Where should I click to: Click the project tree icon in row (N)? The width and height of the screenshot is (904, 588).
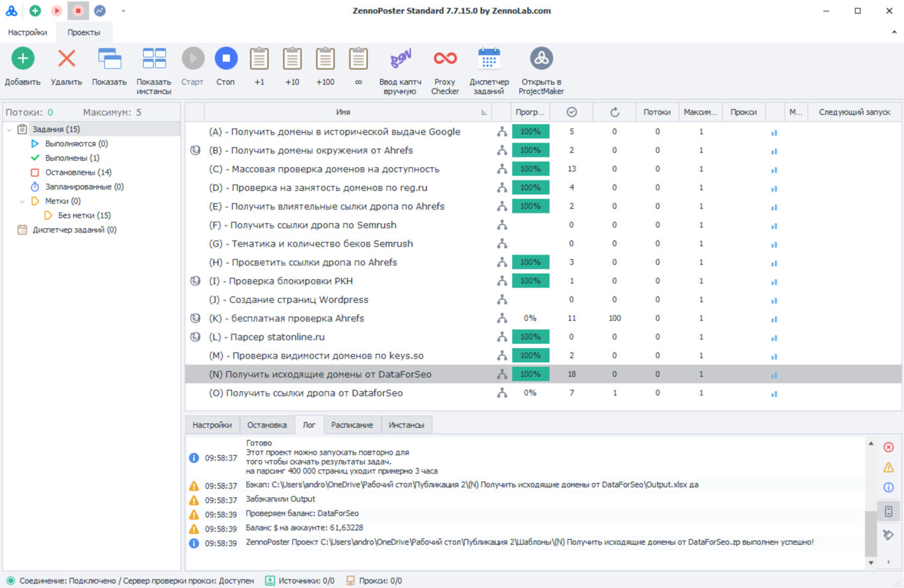pos(502,375)
